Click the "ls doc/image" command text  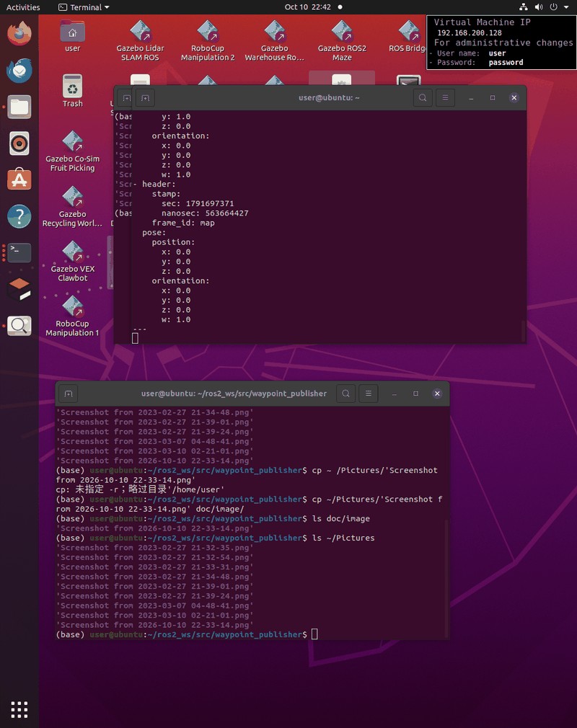click(341, 518)
